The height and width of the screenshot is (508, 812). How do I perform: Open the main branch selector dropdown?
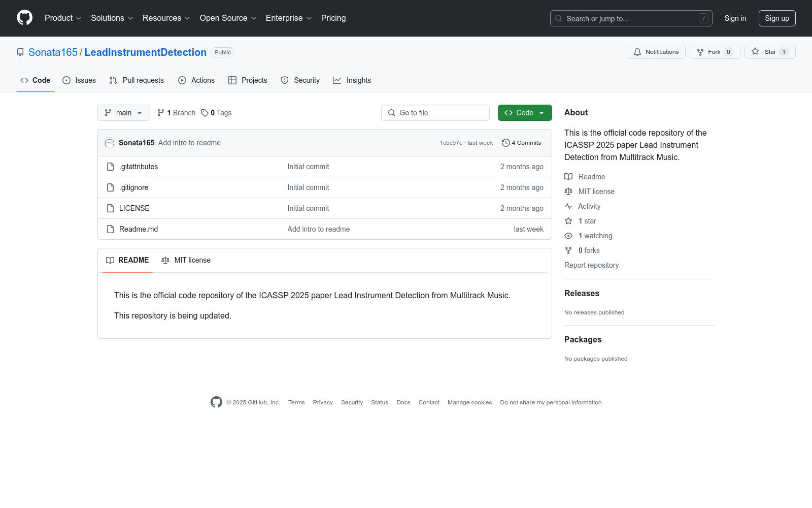coord(124,113)
